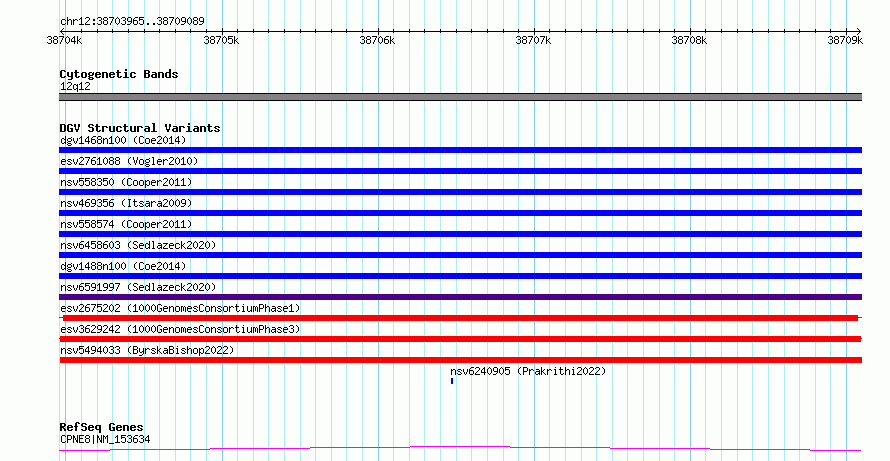Click the CPNE8|NM_153634 gene label
890x461 pixels.
pos(105,439)
